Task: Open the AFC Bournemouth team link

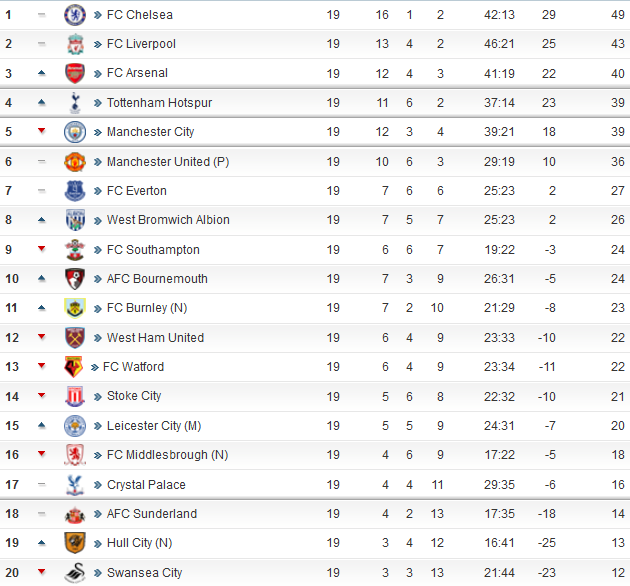Action: click(x=157, y=279)
